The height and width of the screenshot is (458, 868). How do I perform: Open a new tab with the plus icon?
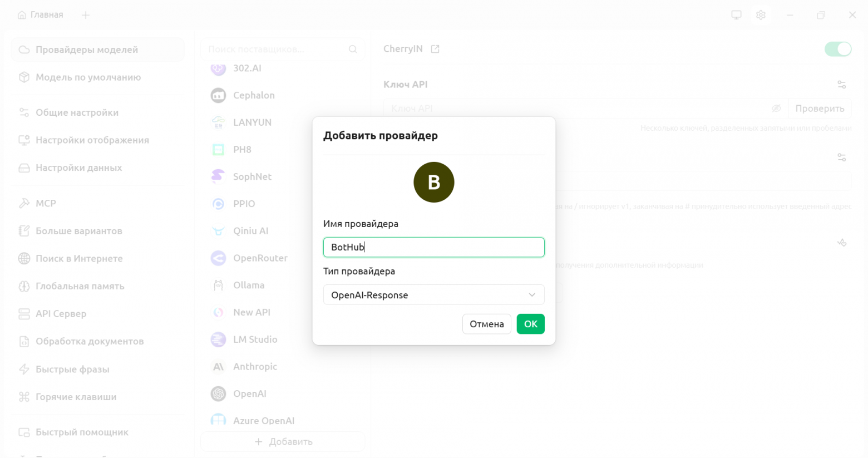click(x=86, y=15)
